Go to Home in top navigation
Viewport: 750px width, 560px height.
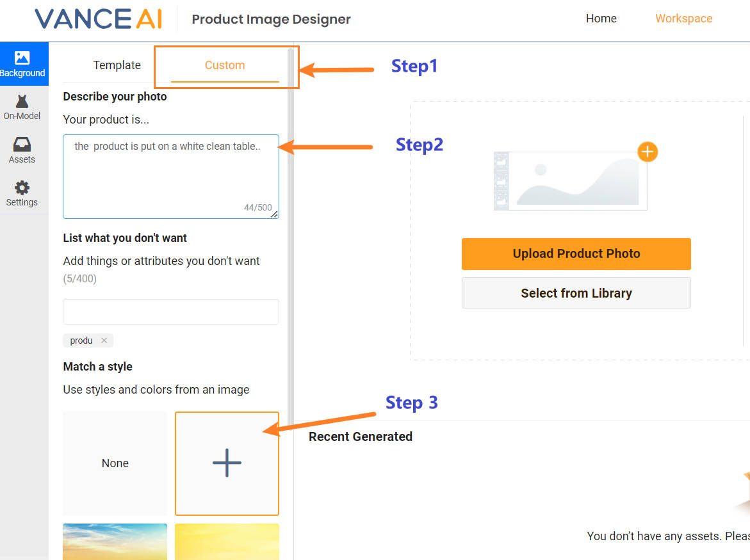[x=601, y=19]
